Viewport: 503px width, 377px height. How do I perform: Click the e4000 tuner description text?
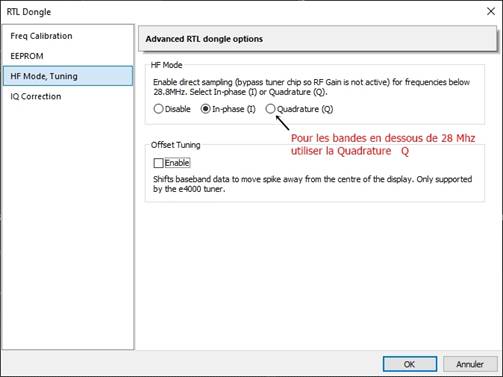[312, 184]
